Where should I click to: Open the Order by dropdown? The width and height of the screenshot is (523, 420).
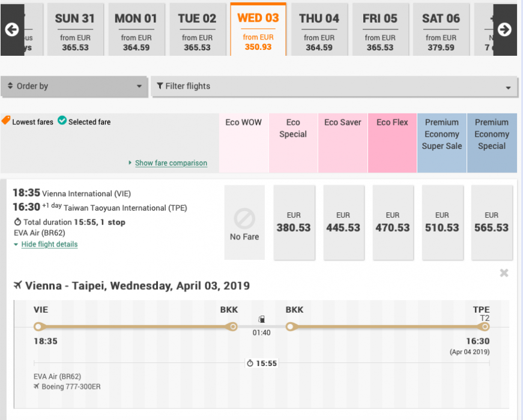tap(74, 86)
